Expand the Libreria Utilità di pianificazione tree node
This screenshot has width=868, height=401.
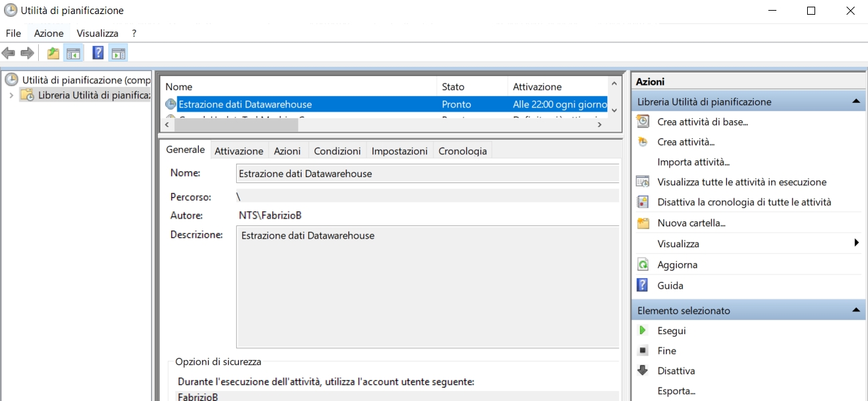[11, 96]
